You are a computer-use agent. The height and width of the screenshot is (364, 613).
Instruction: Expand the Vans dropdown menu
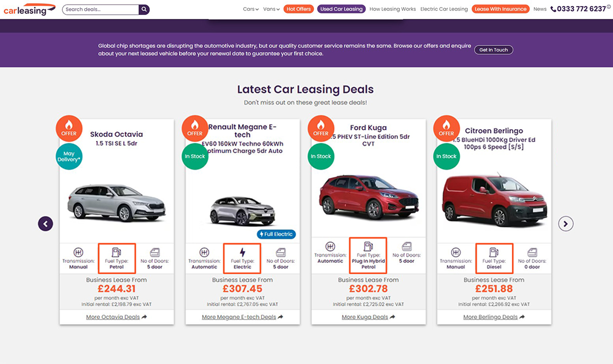point(271,9)
